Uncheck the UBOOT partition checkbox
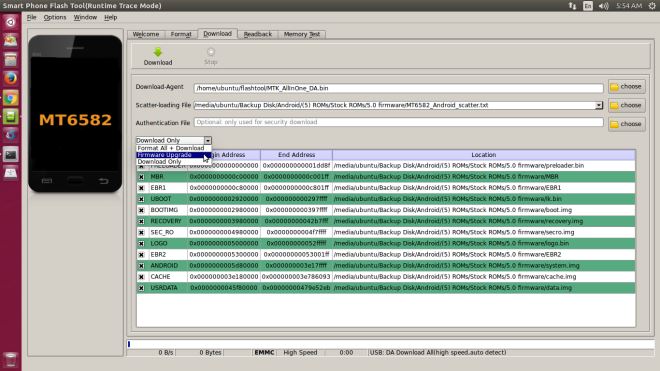Viewport: 660px width, 371px height. pos(141,199)
